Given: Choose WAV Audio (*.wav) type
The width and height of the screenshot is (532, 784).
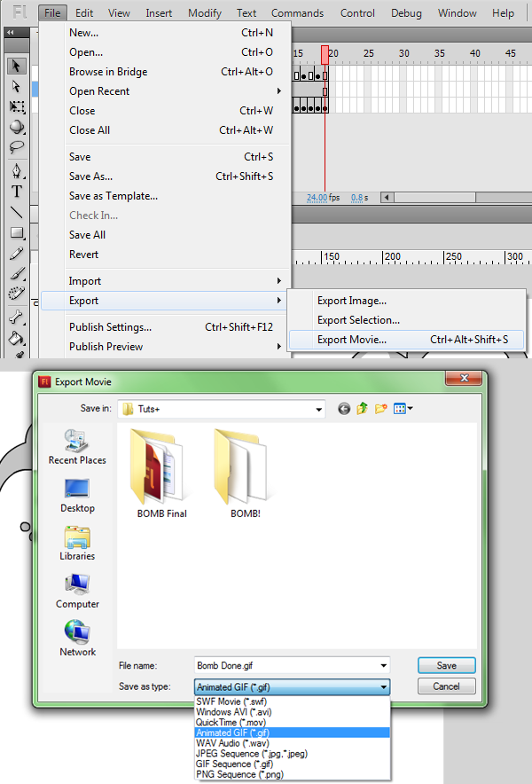Looking at the screenshot, I should (x=292, y=743).
